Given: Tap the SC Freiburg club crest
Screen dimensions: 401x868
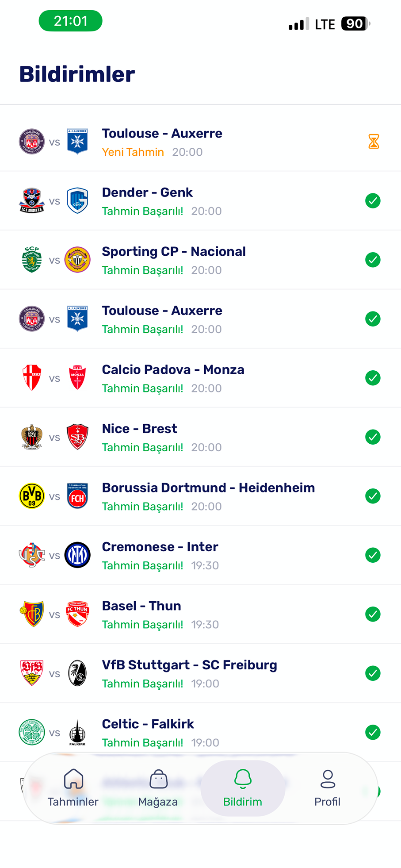Looking at the screenshot, I should click(77, 673).
